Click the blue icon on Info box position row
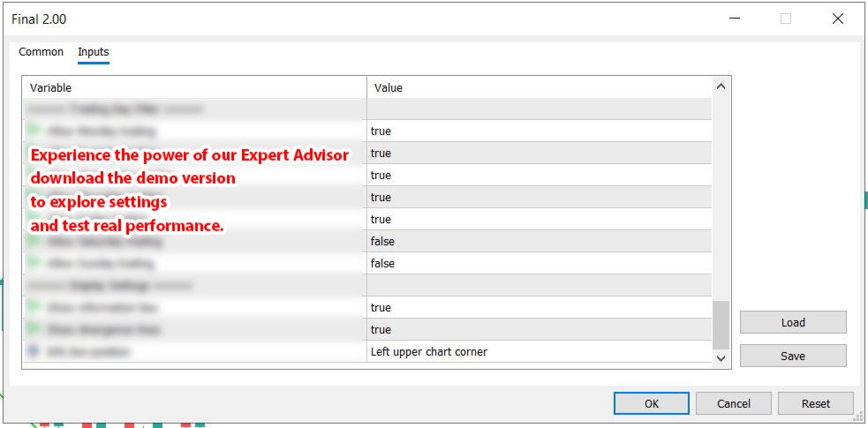 pos(34,351)
